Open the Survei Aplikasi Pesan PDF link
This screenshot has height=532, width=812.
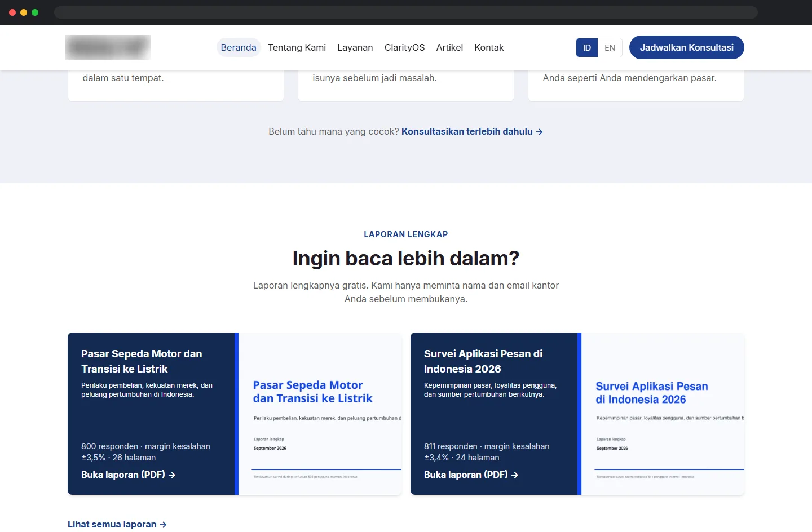471,475
